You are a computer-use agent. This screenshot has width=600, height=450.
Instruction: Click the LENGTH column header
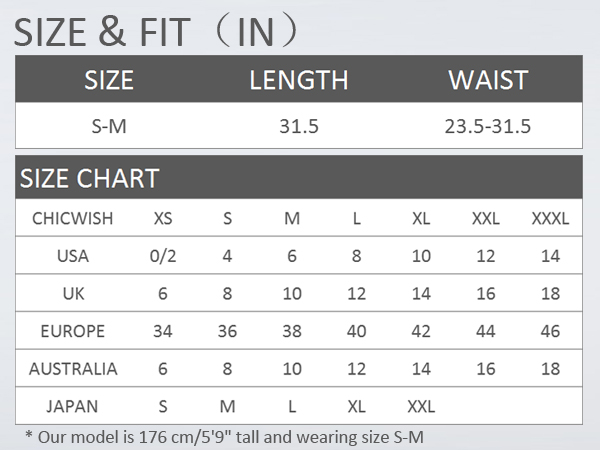point(299,80)
